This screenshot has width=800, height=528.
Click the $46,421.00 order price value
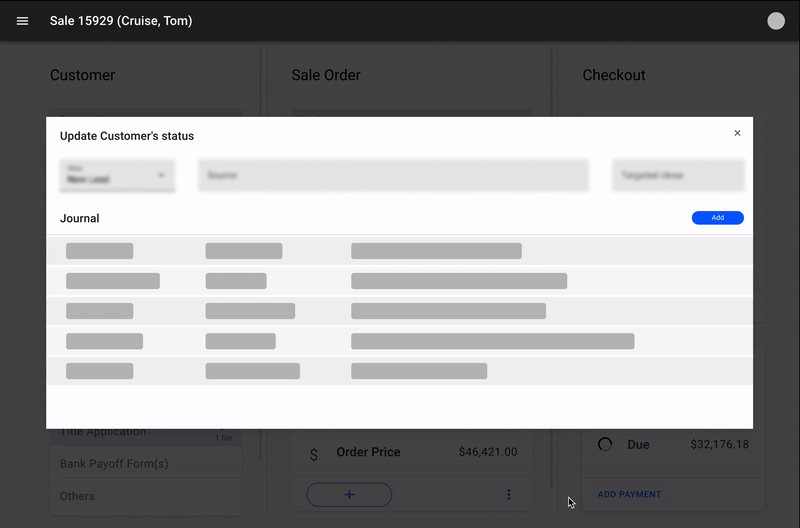(x=488, y=452)
